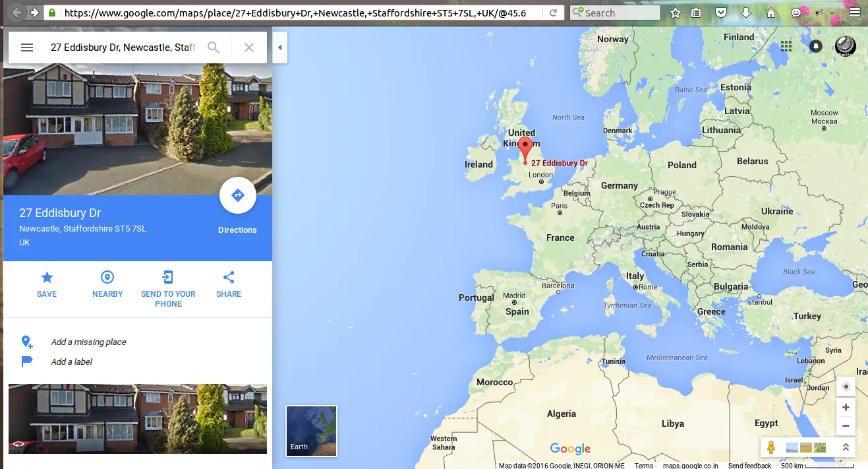Click the Google Maps search text field
The width and height of the screenshot is (868, 469).
[124, 47]
